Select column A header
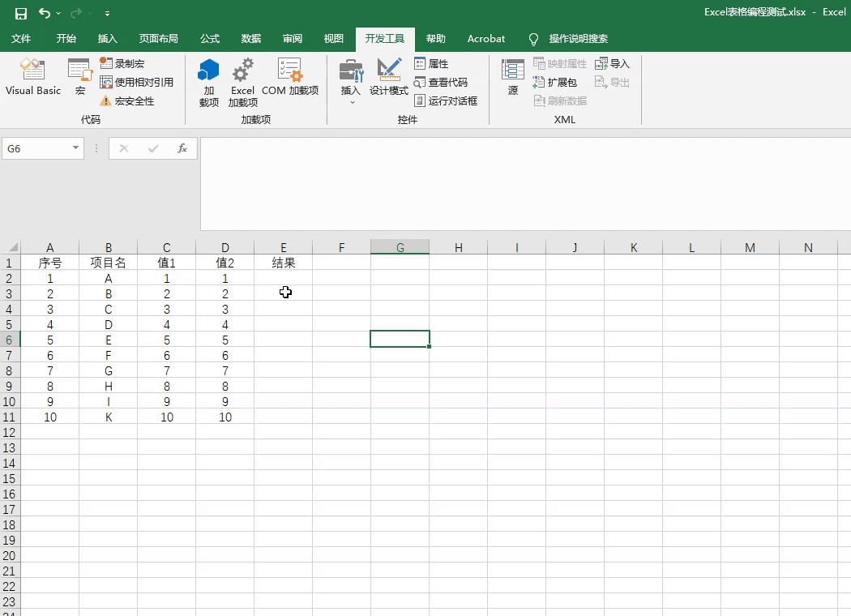Viewport: 851px width, 616px height. [x=50, y=247]
